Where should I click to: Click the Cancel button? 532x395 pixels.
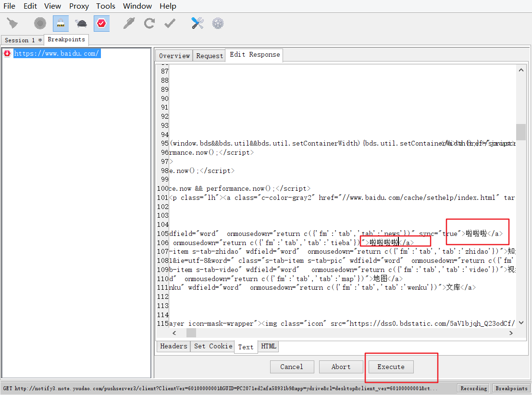292,367
